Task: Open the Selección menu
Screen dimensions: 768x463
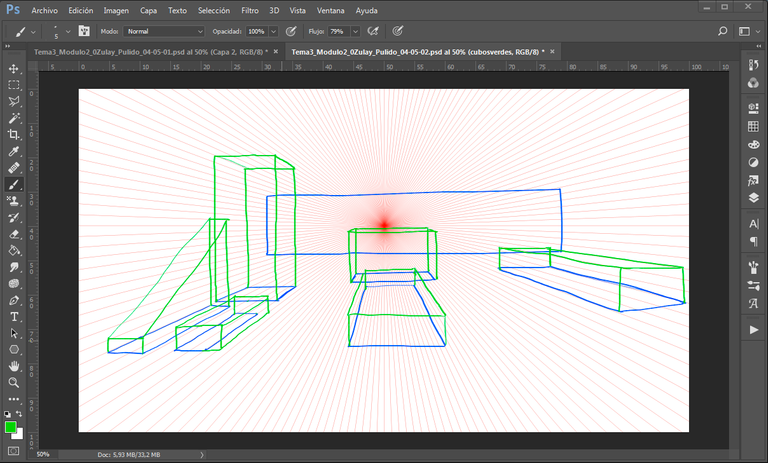Action: pyautogui.click(x=214, y=10)
